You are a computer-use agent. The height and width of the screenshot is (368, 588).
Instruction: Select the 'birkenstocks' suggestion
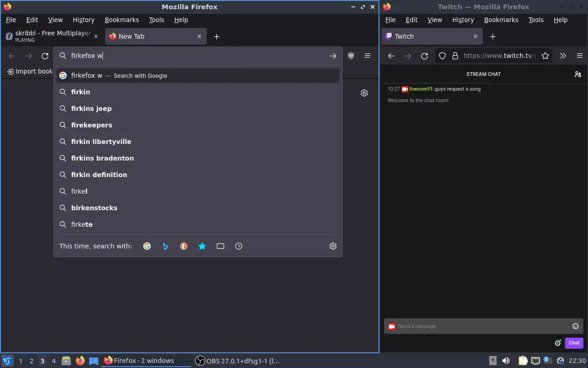click(x=198, y=208)
